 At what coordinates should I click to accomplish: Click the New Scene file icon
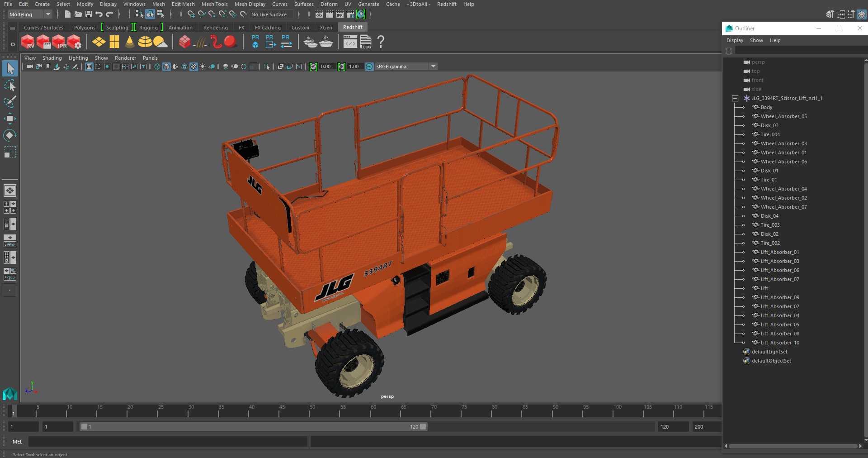click(x=67, y=14)
